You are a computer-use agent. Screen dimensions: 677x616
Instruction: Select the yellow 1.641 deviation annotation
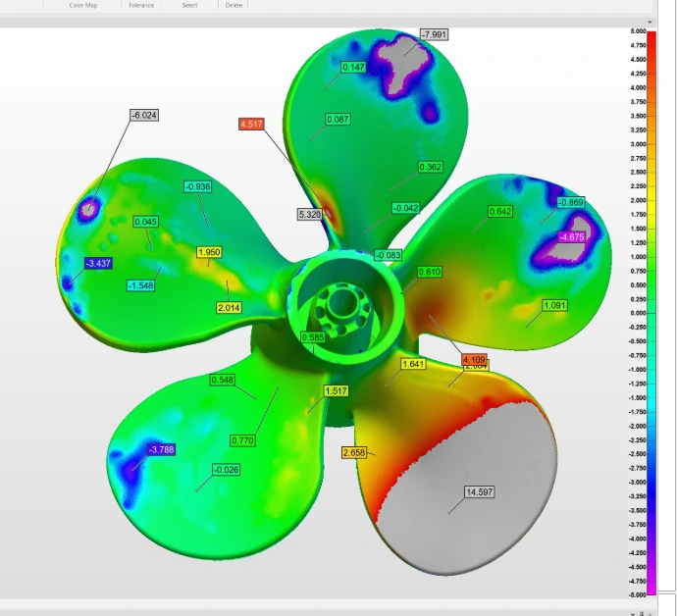(x=414, y=364)
